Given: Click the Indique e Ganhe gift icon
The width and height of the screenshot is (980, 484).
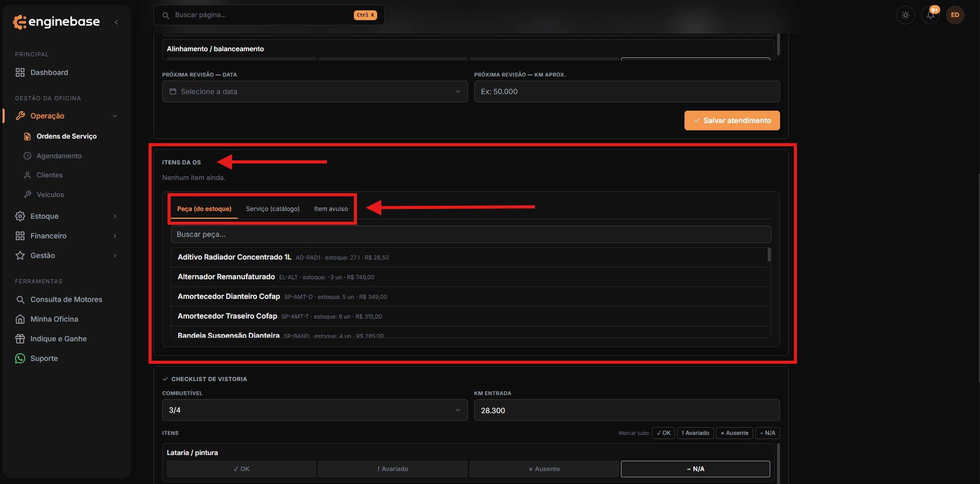Looking at the screenshot, I should point(20,339).
